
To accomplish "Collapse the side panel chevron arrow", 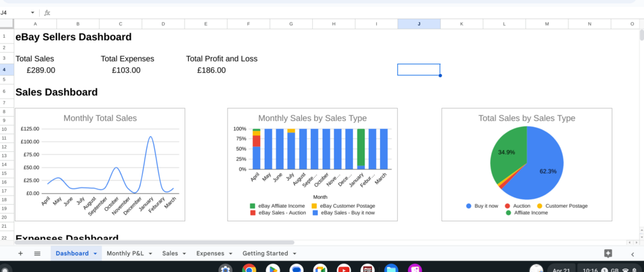I will click(632, 254).
